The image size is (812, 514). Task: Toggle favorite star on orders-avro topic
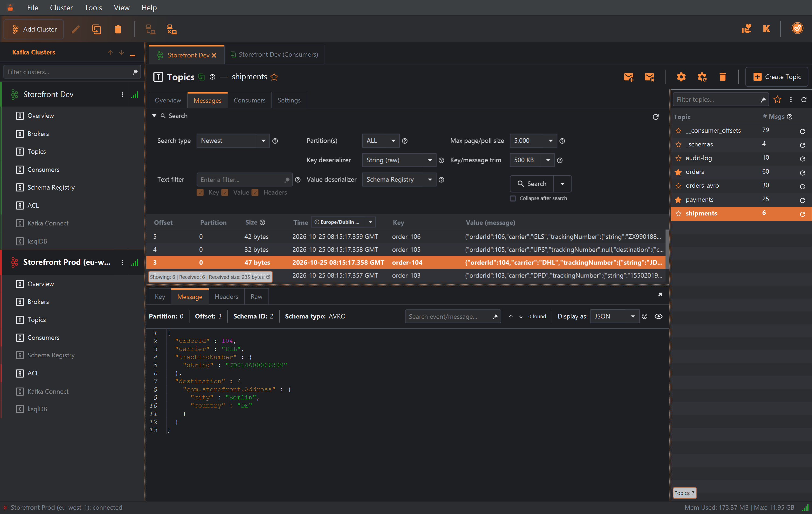click(x=679, y=186)
